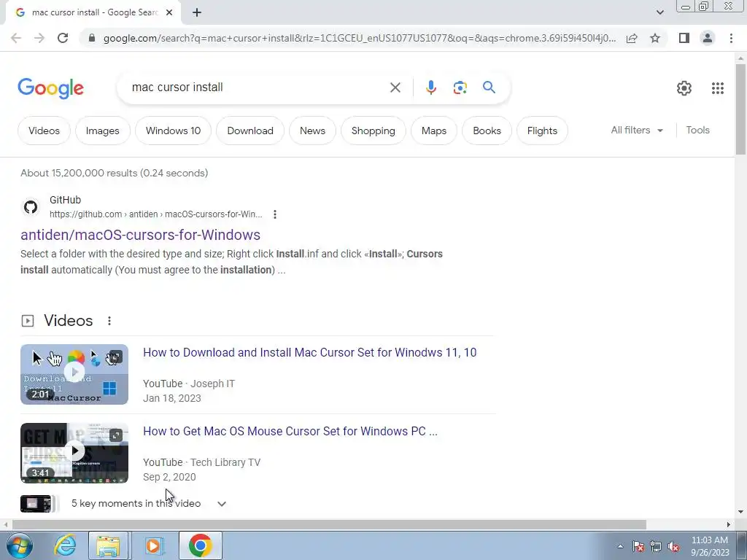The height and width of the screenshot is (560, 747).
Task: Expand '5 key moments in this video'
Action: pos(222,504)
